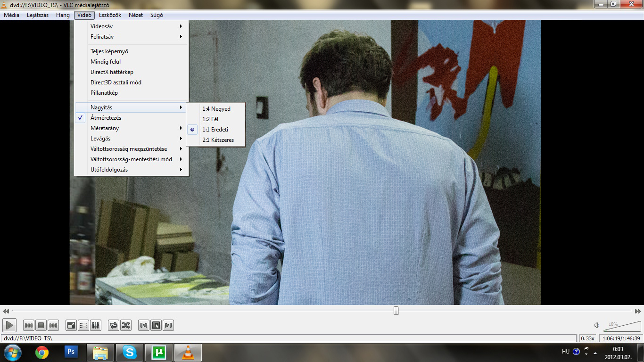Stop playback with the square Stop button
This screenshot has width=644, height=362.
[x=41, y=325]
